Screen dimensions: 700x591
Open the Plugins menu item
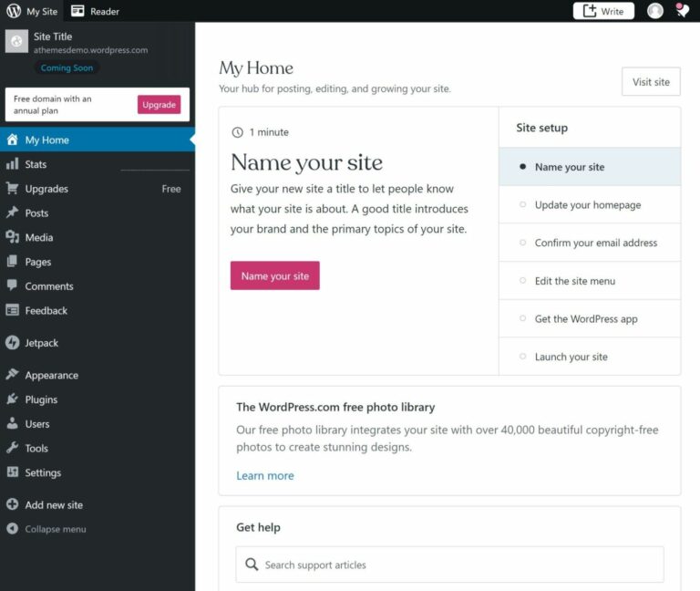(x=98, y=399)
